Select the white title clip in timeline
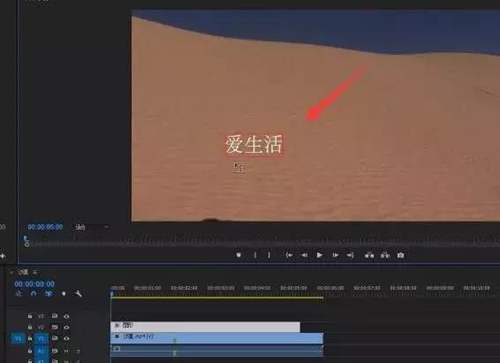 (205, 326)
